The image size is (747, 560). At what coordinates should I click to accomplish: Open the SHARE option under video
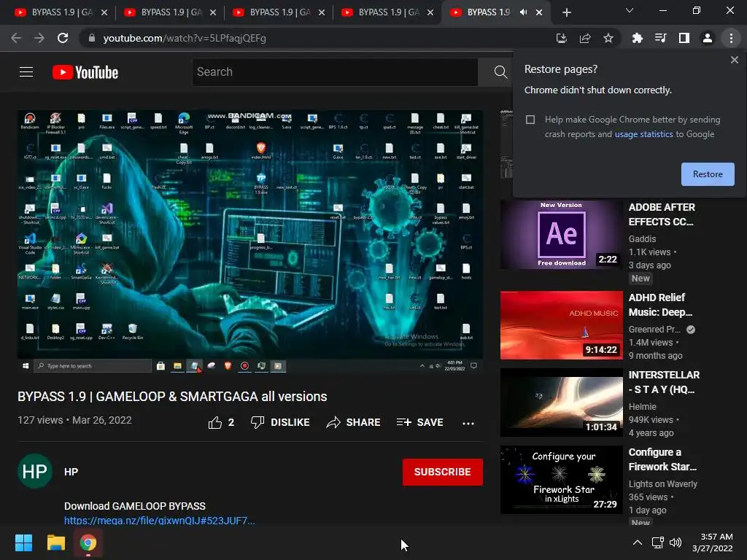(x=354, y=422)
